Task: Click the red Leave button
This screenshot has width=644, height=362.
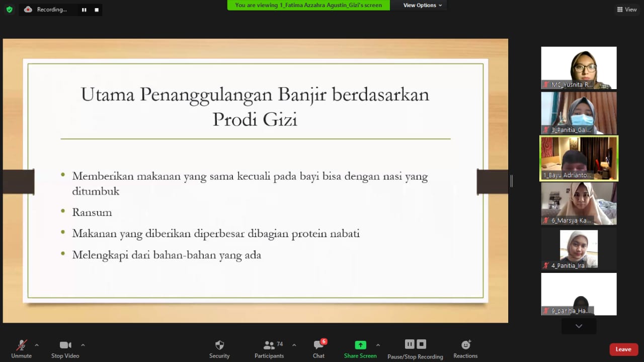Action: pos(623,349)
